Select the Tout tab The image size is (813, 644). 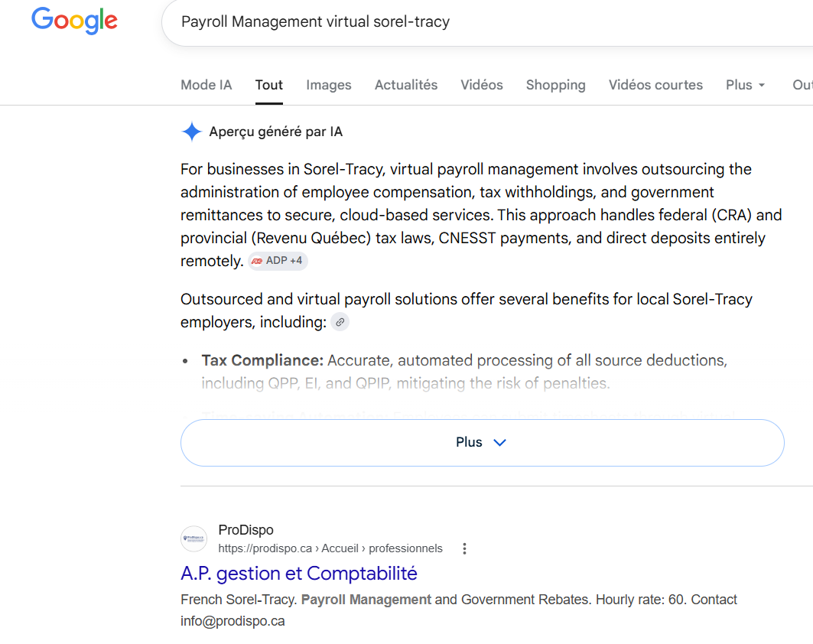click(269, 85)
